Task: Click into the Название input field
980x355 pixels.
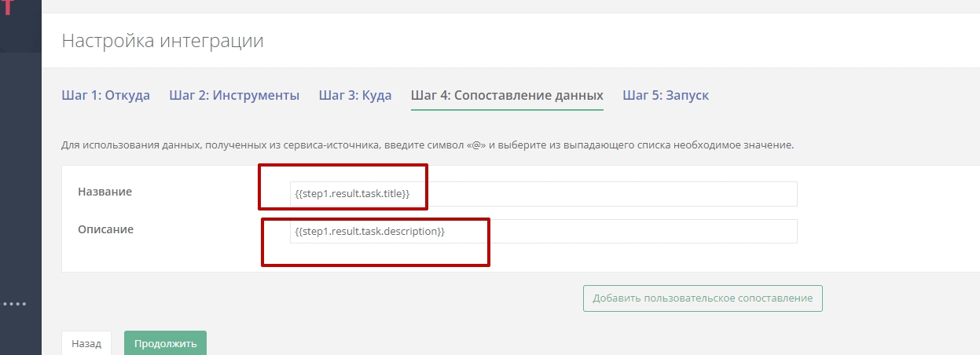Action: pos(542,194)
